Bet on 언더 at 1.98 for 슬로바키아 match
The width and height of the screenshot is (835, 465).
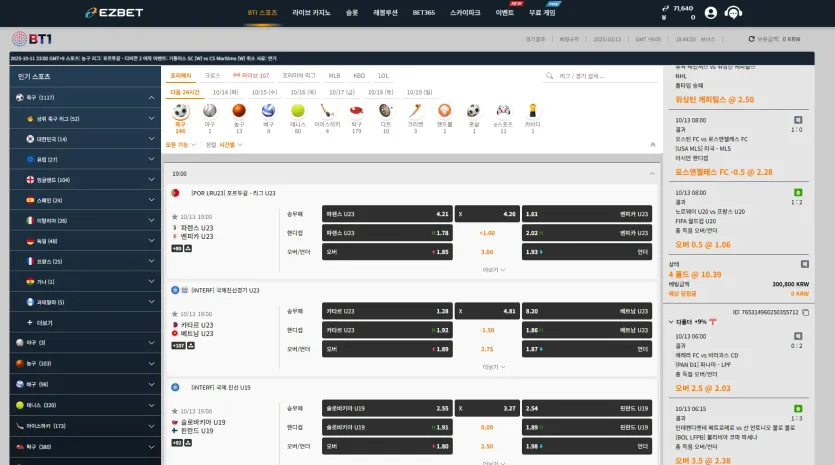[x=587, y=446]
